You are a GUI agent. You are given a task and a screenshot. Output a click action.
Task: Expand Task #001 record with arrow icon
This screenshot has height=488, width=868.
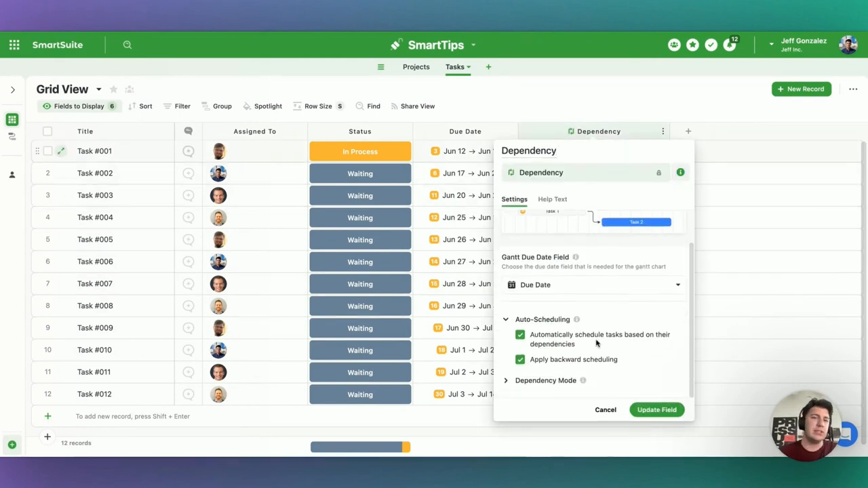[x=61, y=151]
